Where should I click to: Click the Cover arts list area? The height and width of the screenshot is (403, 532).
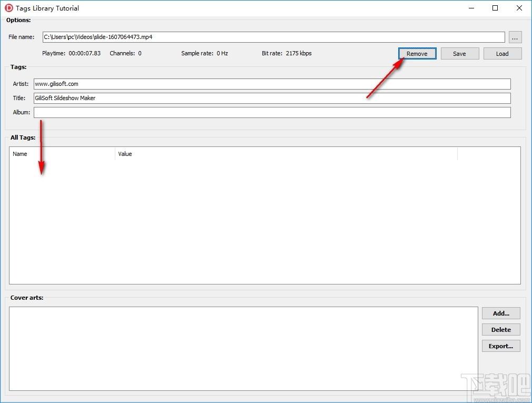(243, 349)
